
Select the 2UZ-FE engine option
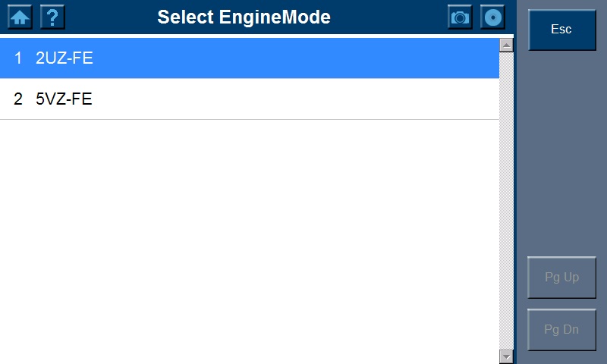click(x=64, y=58)
